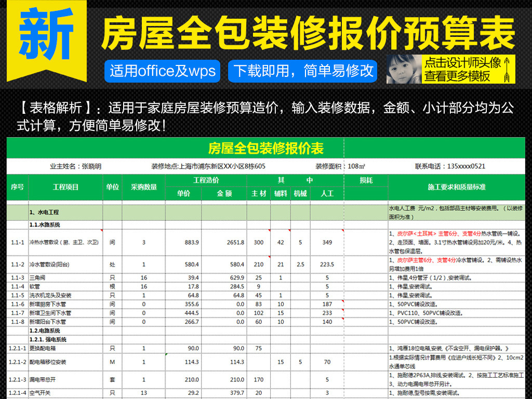Select the "1.2.电路系统" subsection row
Viewport: 532px width, 399px height.
click(65, 330)
